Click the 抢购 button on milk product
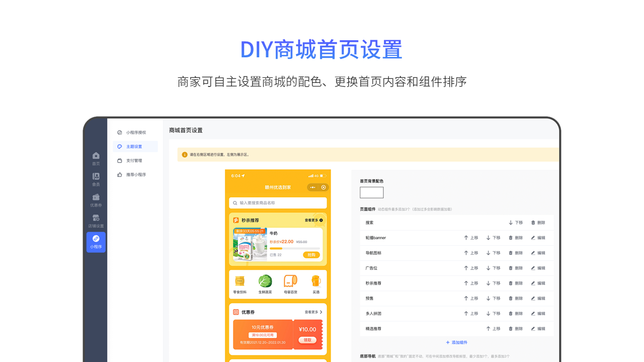This screenshot has height=362, width=644. 311,255
